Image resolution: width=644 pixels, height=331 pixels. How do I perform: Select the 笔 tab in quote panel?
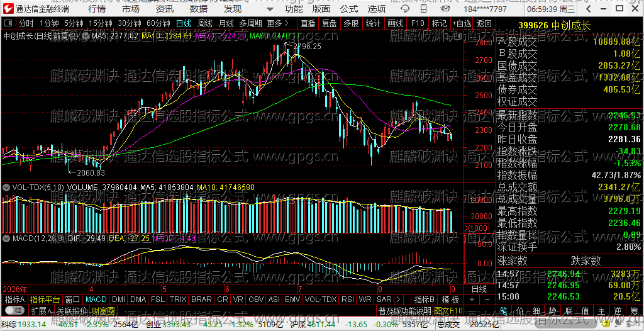tap(505, 310)
